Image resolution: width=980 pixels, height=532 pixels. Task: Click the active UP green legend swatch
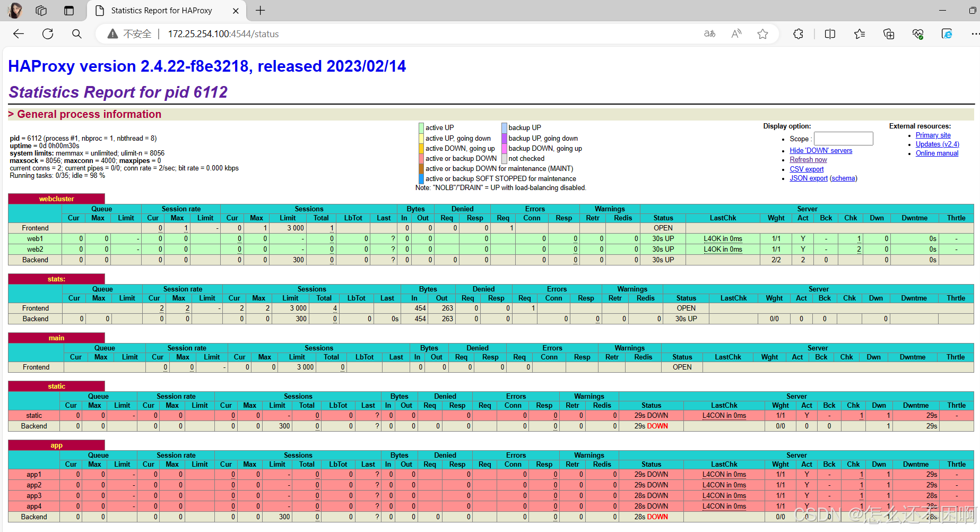click(421, 128)
